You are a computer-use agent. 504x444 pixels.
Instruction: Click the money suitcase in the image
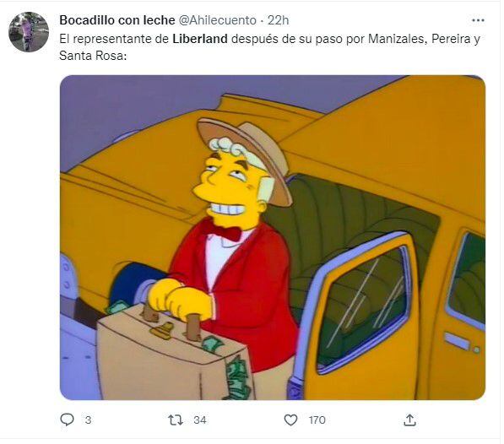[x=174, y=352]
